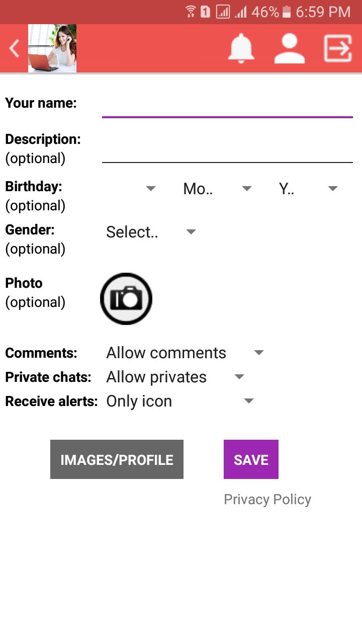Screen dimensions: 362x644
Task: Open the birthday year dropdown
Action: pyautogui.click(x=308, y=189)
